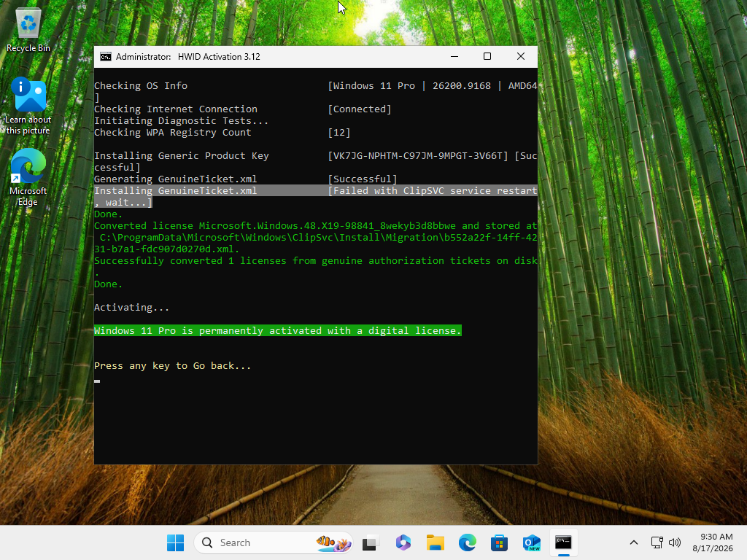Click product key 'VK7JG-NPHTM-C97JM-9MPGT-3V66T'

point(418,156)
